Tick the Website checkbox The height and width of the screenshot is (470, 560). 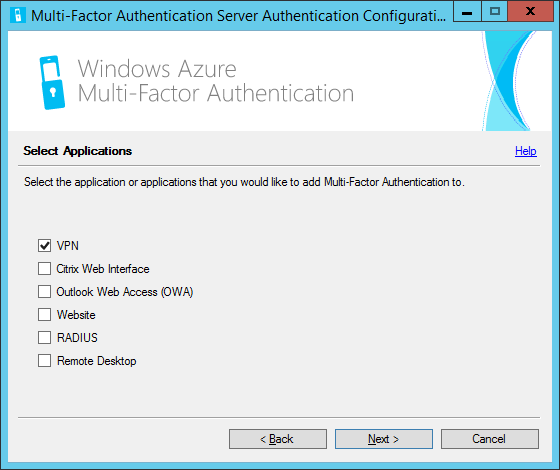coord(44,315)
